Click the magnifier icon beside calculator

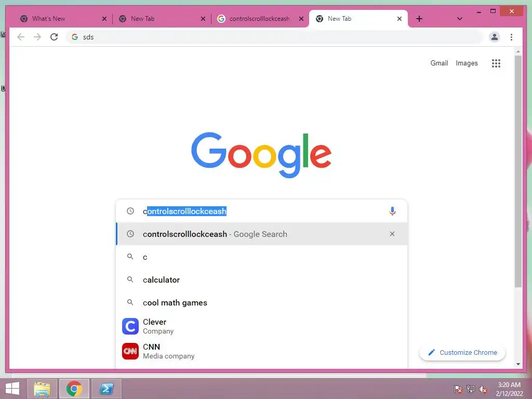tap(130, 279)
